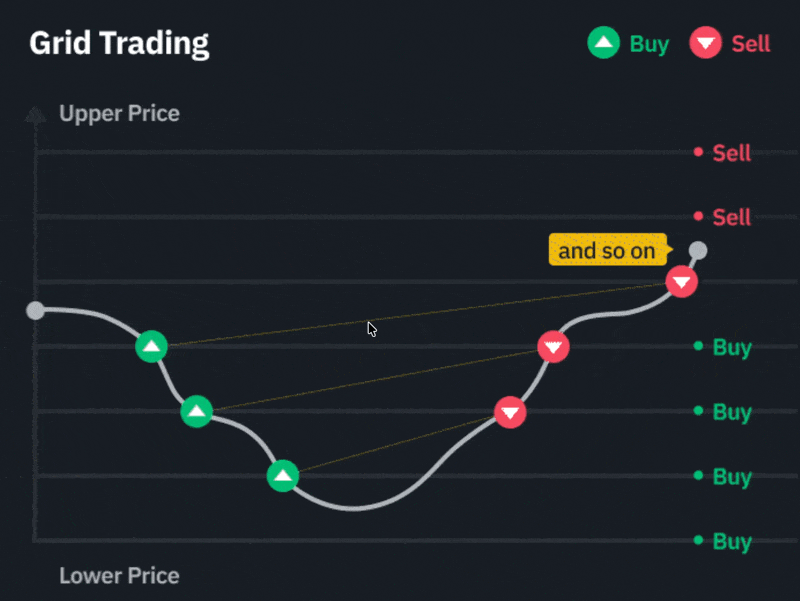Click the gray start point of the price curve
This screenshot has width=800, height=601.
(35, 310)
